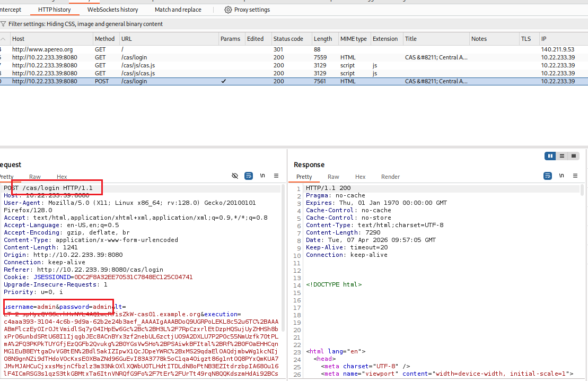Sort by Params column header
This screenshot has height=381, width=588.
click(x=231, y=39)
